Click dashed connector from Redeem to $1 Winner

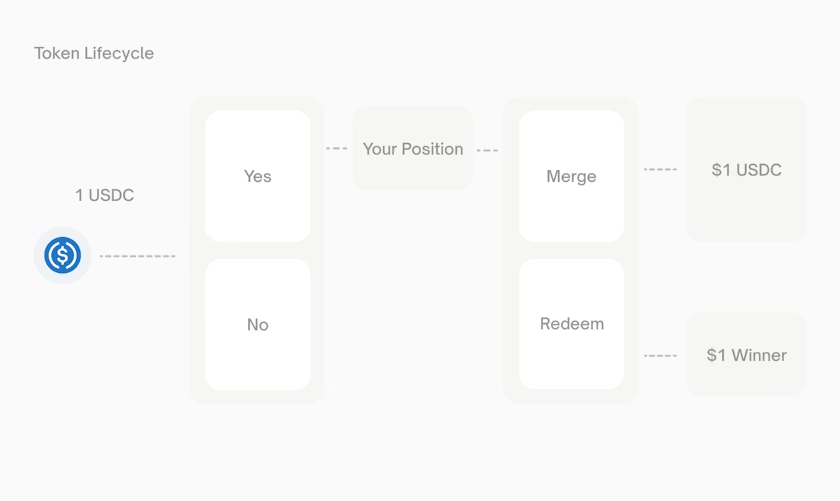660,355
